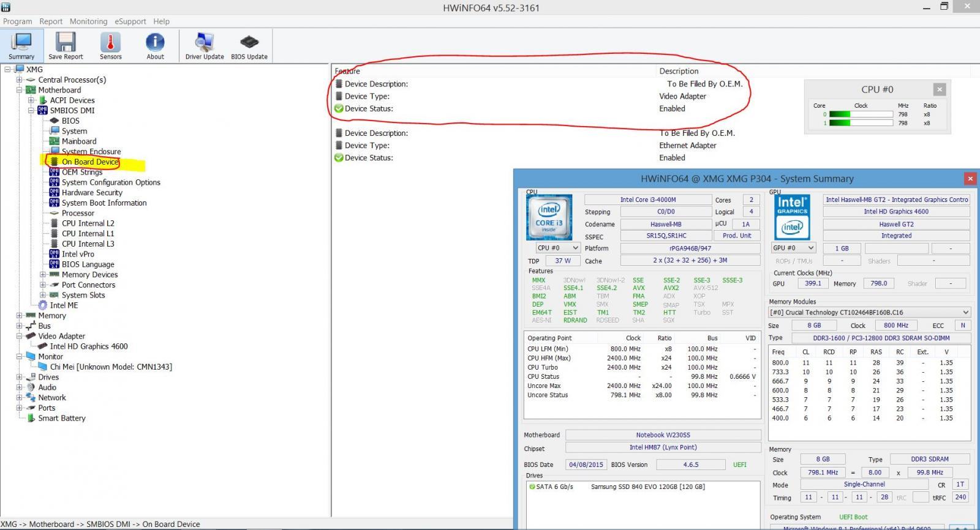This screenshot has height=530, width=980.
Task: Expand the Port Connectors node
Action: click(42, 285)
